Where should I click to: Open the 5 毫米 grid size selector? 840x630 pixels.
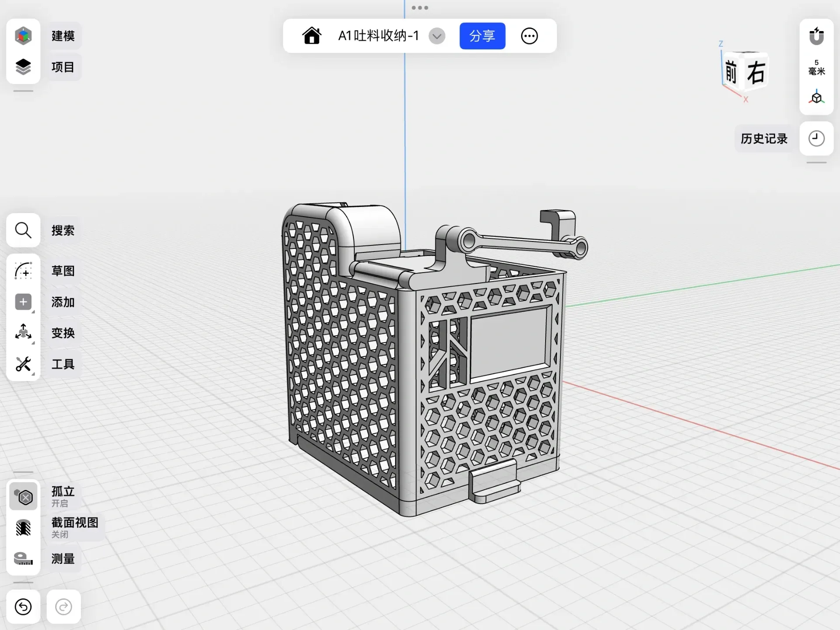[x=816, y=67]
